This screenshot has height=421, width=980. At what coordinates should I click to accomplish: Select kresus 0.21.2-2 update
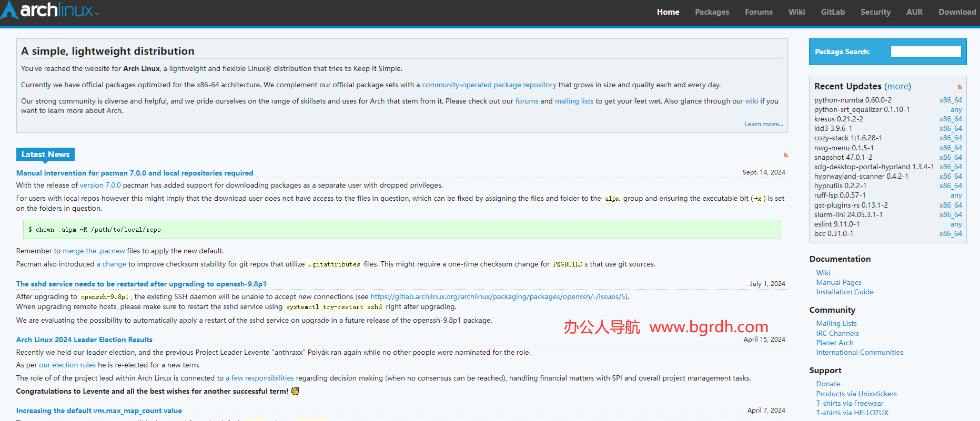(x=838, y=119)
